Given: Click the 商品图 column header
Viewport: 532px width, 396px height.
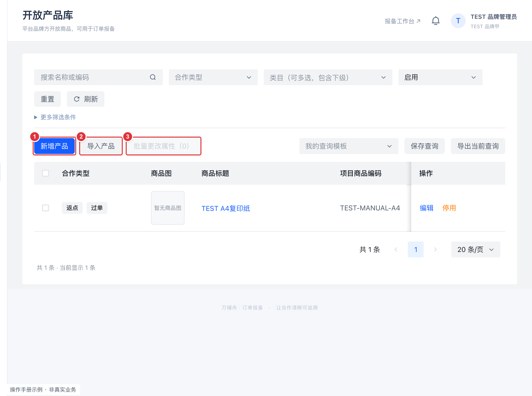Looking at the screenshot, I should click(161, 173).
